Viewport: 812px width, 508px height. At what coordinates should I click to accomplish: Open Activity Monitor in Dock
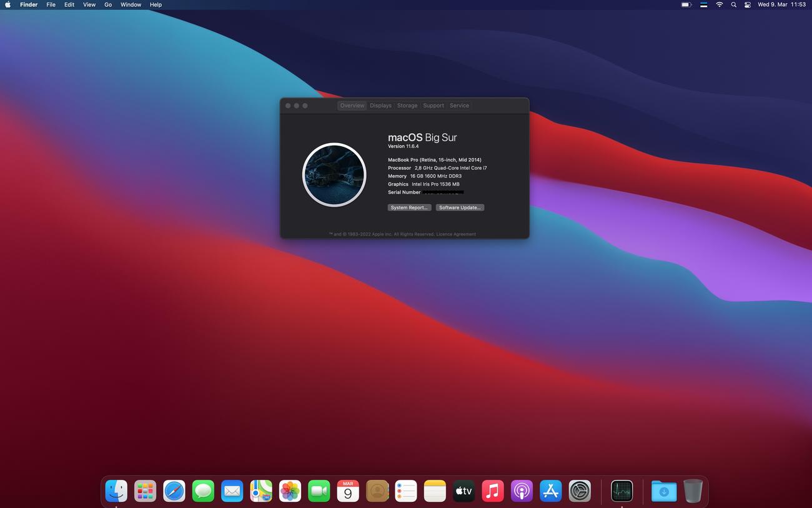pyautogui.click(x=621, y=491)
